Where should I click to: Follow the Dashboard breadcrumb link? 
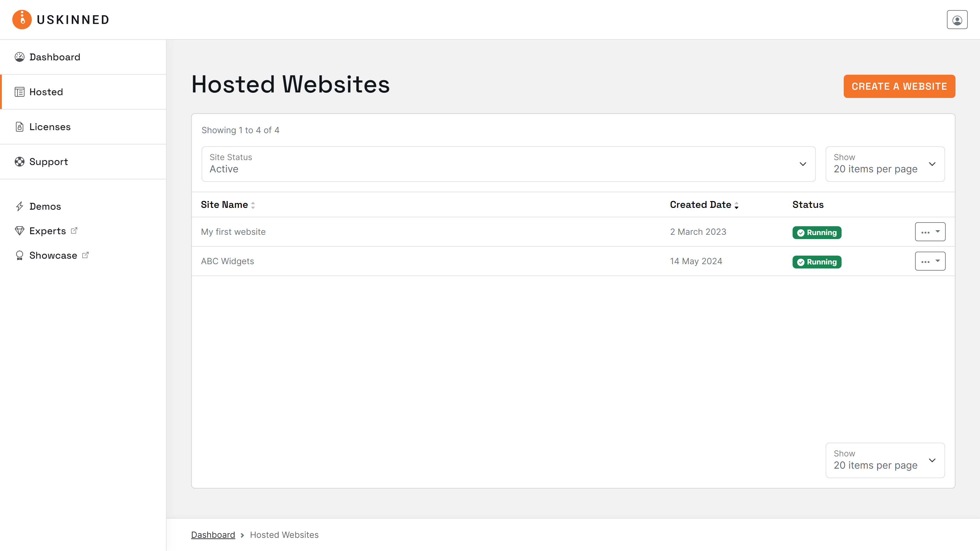tap(213, 535)
